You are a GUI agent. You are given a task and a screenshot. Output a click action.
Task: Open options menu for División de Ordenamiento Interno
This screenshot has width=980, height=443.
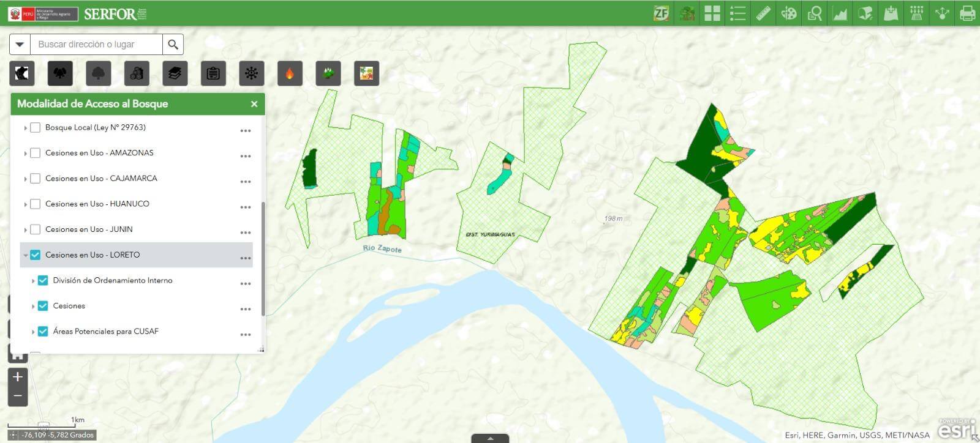pyautogui.click(x=246, y=283)
